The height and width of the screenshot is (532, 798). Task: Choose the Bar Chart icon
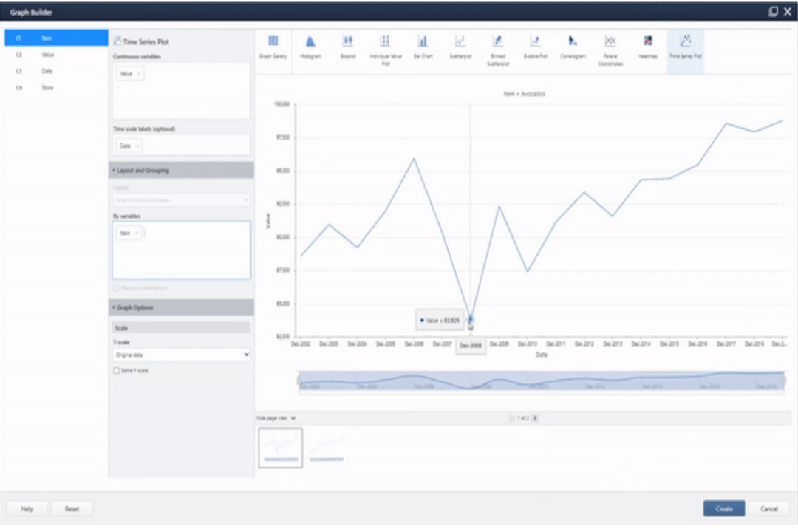(x=424, y=43)
